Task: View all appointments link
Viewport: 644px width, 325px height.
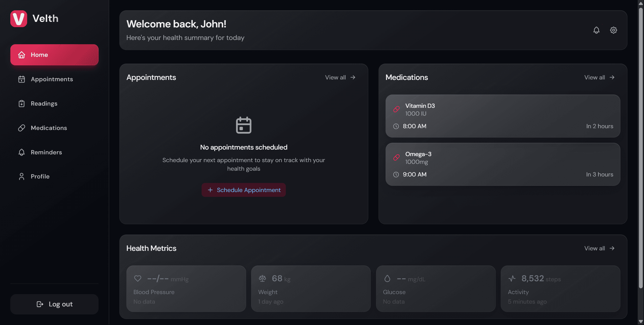Action: (x=340, y=77)
